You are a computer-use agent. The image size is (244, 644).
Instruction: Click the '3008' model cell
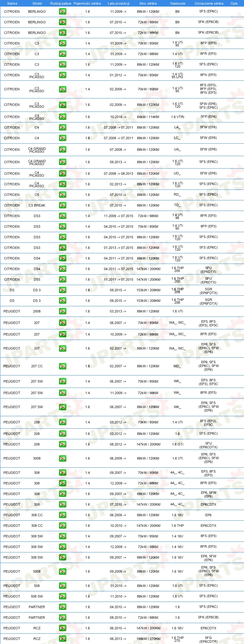37,458
